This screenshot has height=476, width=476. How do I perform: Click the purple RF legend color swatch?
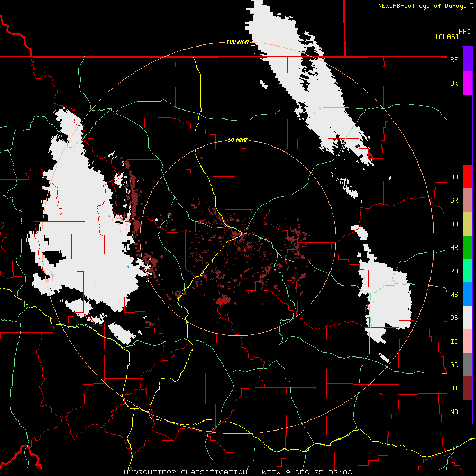point(467,59)
